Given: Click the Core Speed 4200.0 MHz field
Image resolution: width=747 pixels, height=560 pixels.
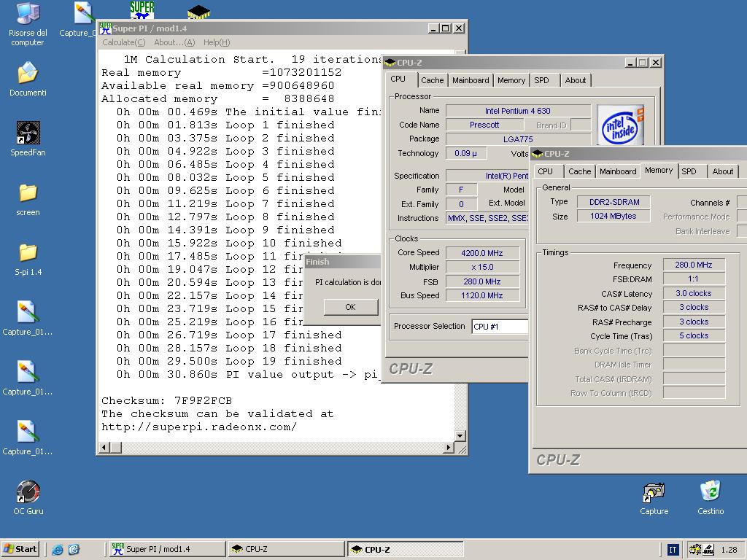Looking at the screenshot, I should pyautogui.click(x=481, y=253).
